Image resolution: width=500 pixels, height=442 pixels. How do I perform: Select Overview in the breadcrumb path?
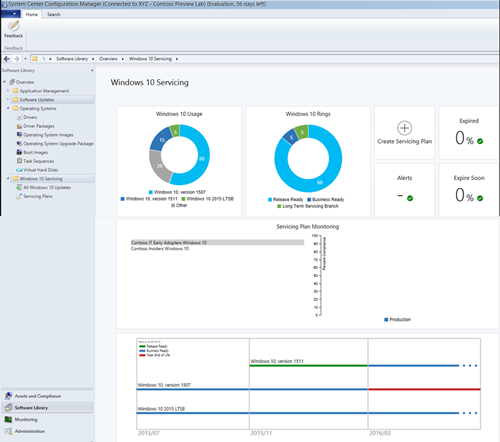(x=108, y=59)
